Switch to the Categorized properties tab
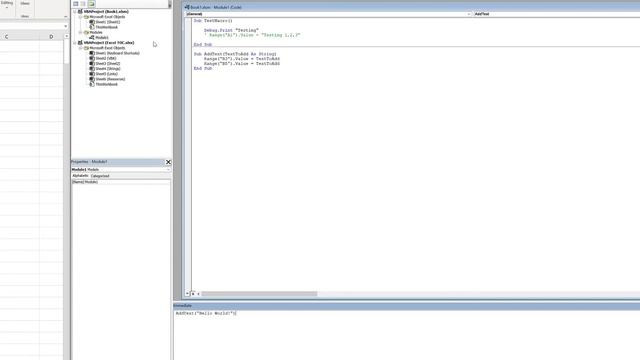Viewport: 640px width, 360px height. tap(100, 176)
